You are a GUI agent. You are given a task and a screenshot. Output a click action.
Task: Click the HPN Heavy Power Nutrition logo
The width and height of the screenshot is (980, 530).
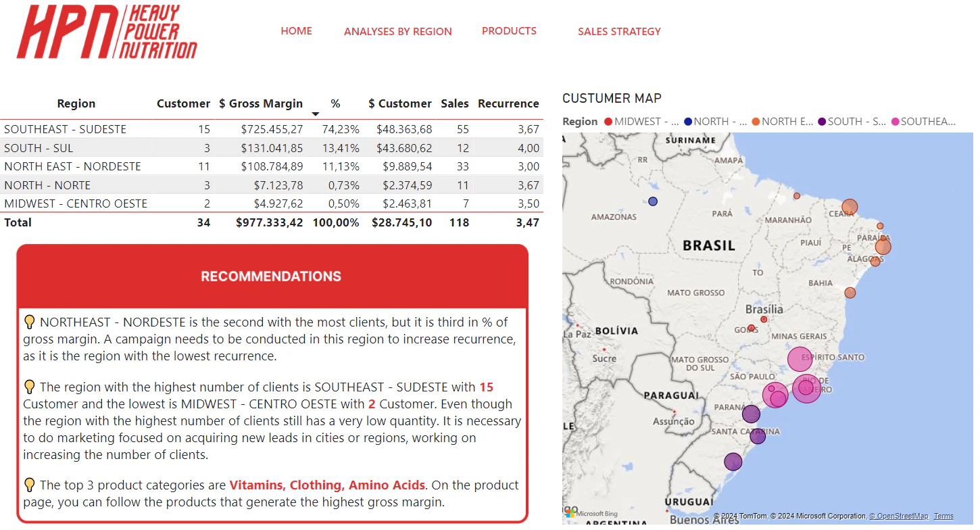coord(107,32)
